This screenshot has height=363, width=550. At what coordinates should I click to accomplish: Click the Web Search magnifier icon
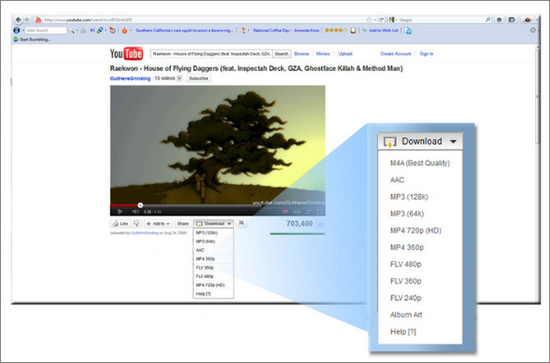click(x=71, y=31)
